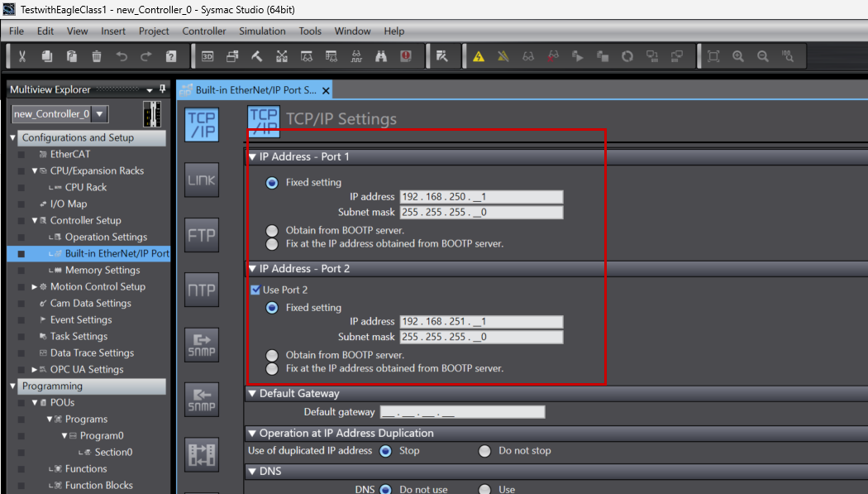Open the red Troubleshooting alert icon
The height and width of the screenshot is (494, 868).
pyautogui.click(x=406, y=56)
